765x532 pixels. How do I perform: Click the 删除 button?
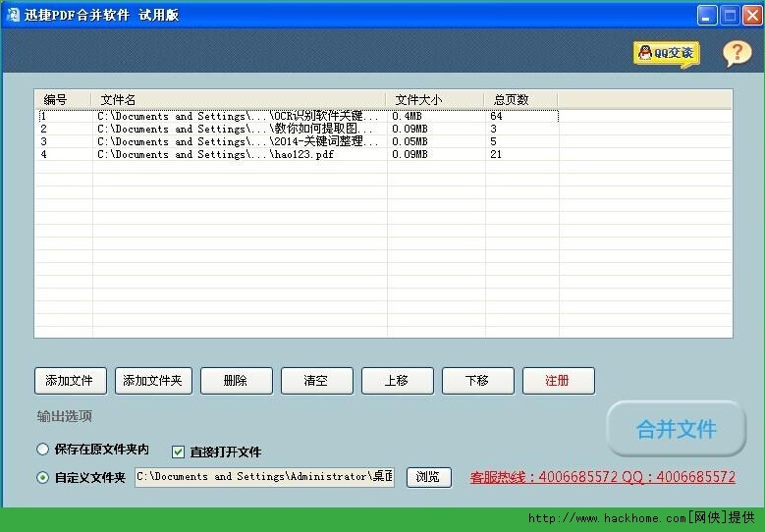pyautogui.click(x=236, y=381)
